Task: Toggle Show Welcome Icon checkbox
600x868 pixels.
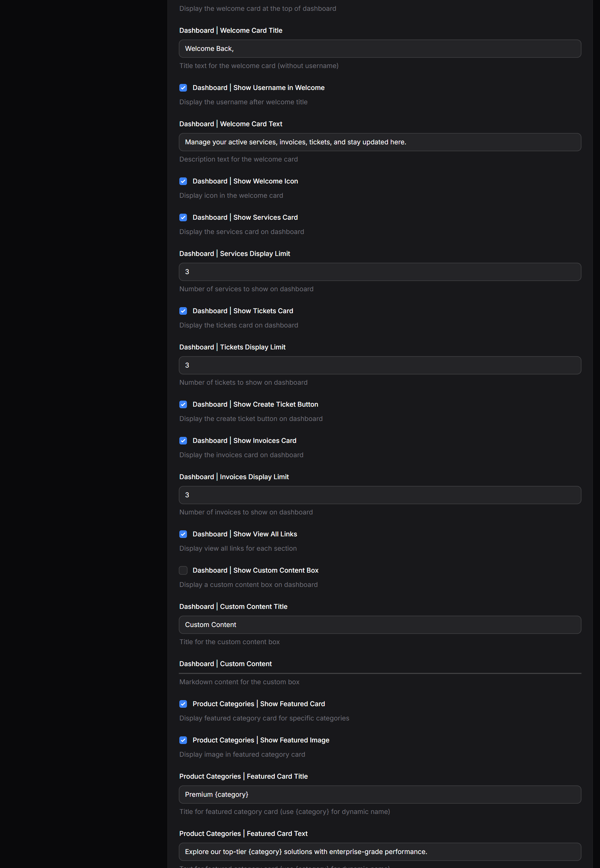Action: coord(183,181)
